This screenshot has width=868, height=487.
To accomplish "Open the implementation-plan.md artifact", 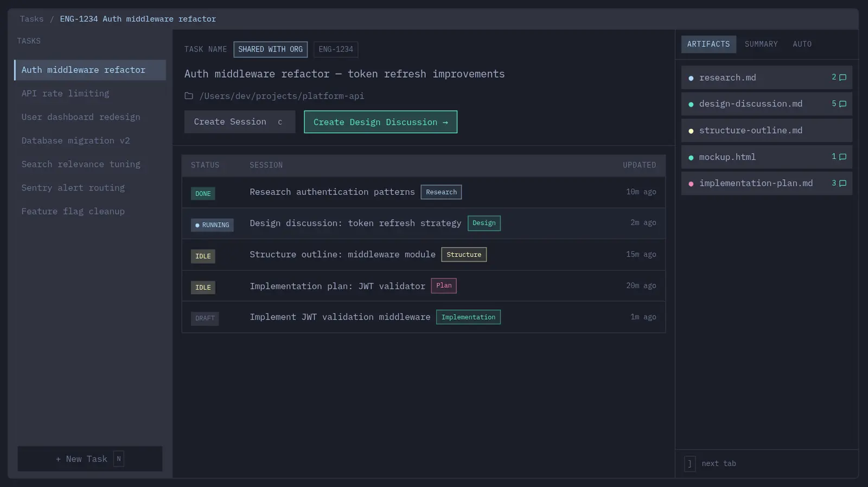I will (x=767, y=184).
